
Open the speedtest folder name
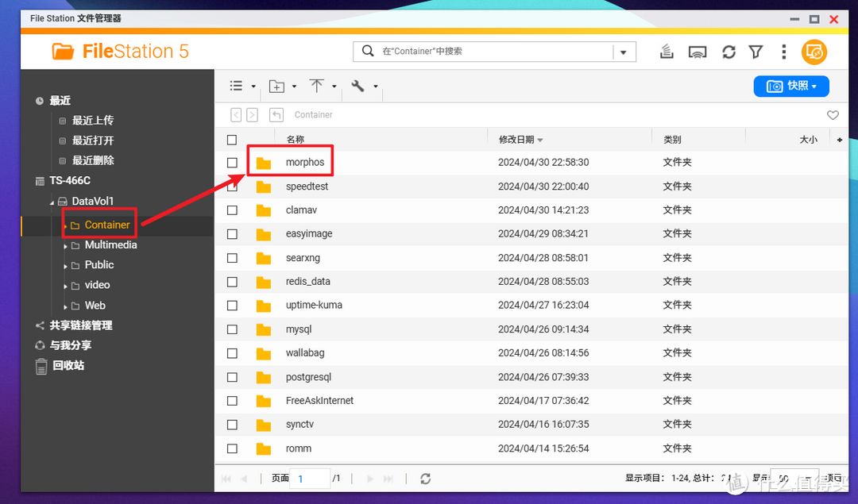click(x=307, y=187)
